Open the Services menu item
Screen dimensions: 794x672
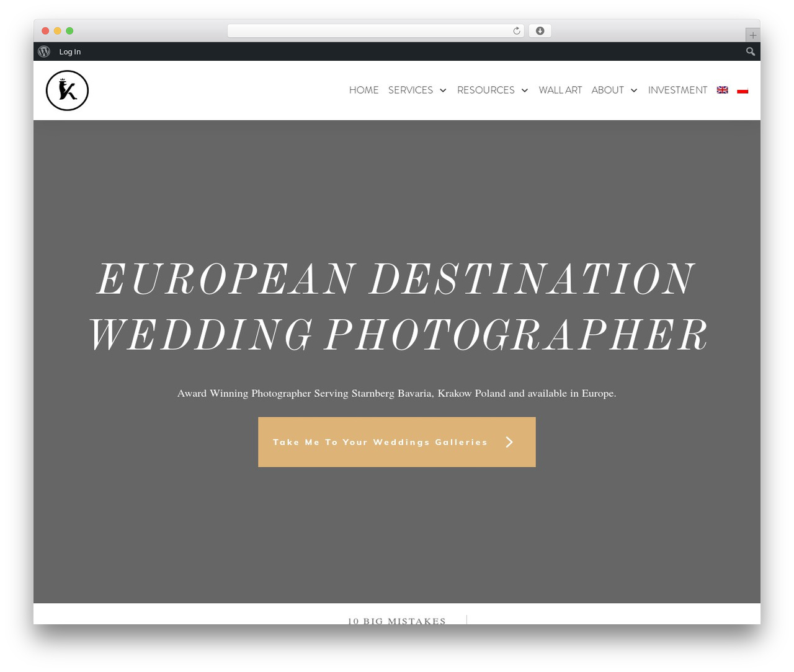(x=411, y=90)
